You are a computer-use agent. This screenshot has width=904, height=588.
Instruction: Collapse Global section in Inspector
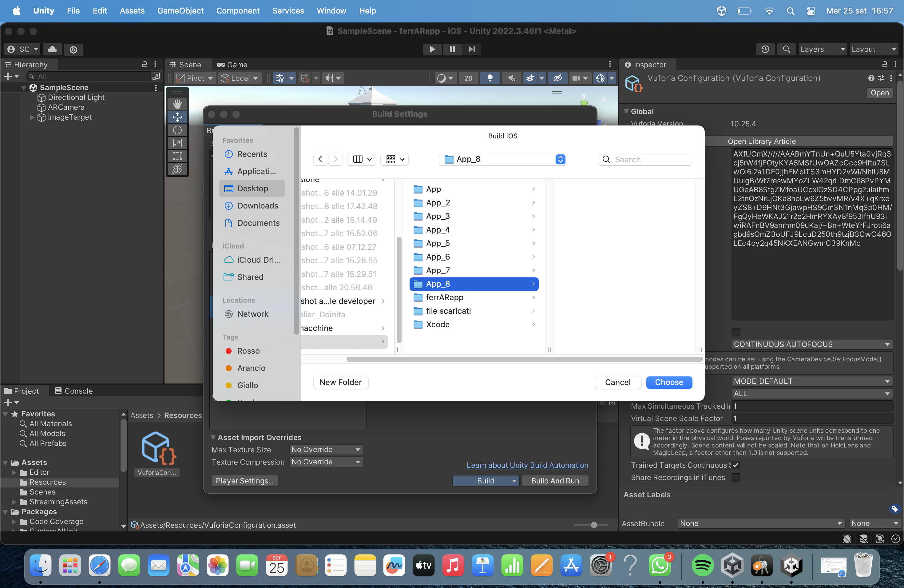pyautogui.click(x=626, y=111)
